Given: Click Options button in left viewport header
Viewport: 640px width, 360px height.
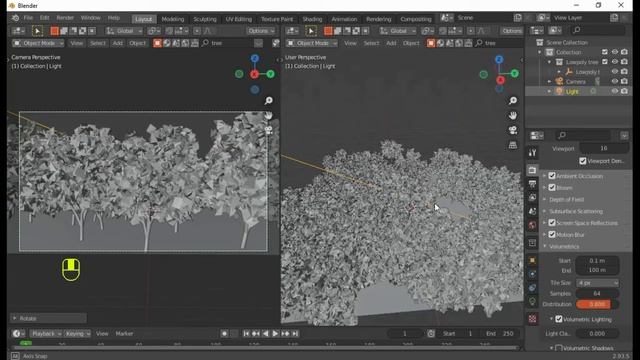Looking at the screenshot, I should pyautogui.click(x=260, y=31).
